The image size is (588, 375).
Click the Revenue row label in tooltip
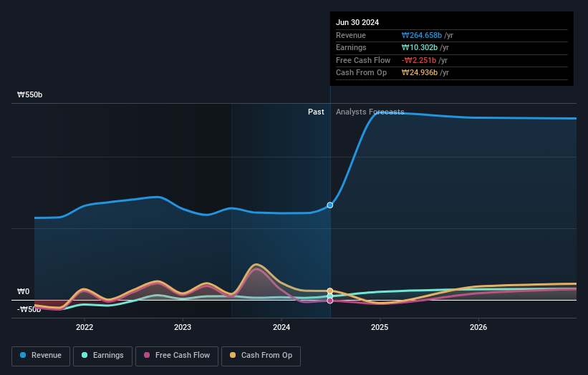(x=351, y=35)
